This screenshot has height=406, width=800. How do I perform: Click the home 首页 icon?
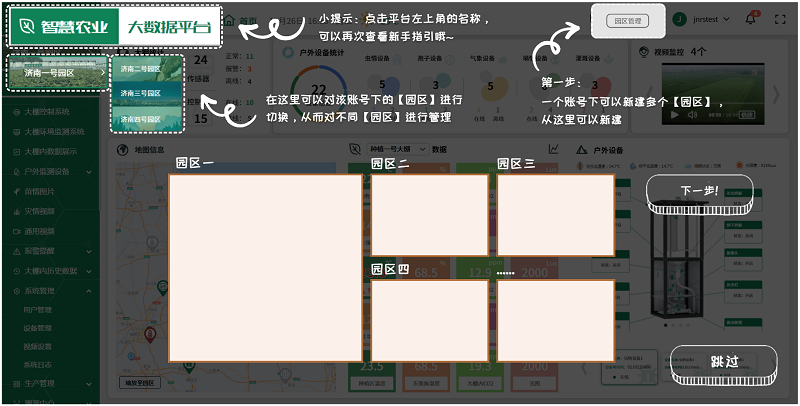[231, 20]
